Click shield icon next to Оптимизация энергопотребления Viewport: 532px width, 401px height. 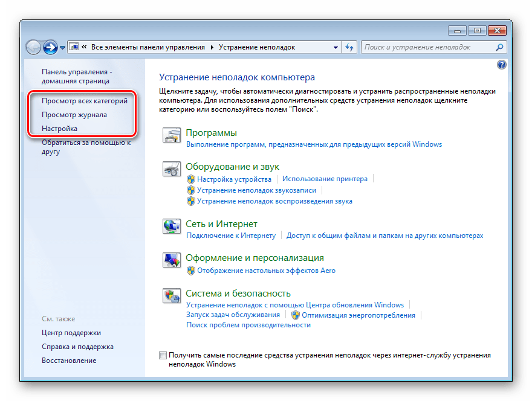(296, 315)
